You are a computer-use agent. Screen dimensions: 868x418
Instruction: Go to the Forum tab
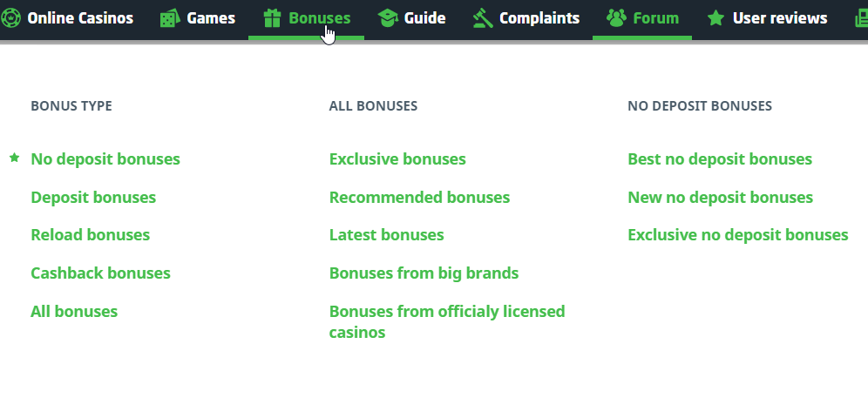(x=655, y=18)
